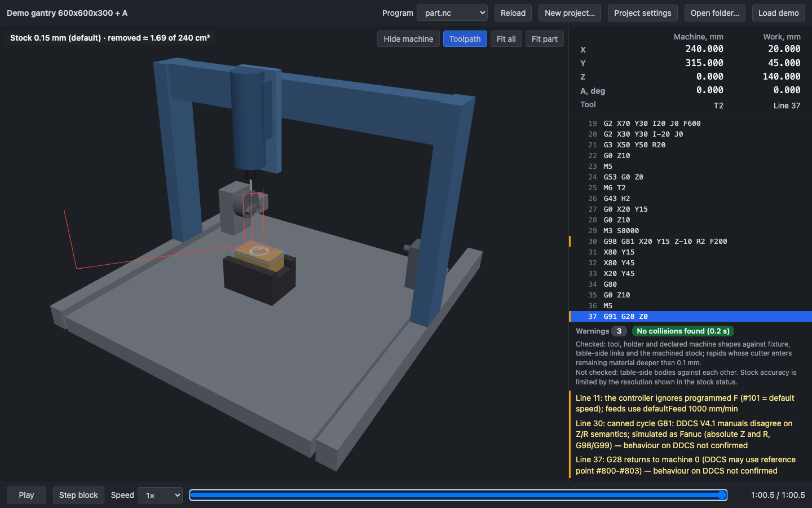Image resolution: width=812 pixels, height=508 pixels.
Task: Click the Line 37 G28 warning
Action: pyautogui.click(x=690, y=465)
